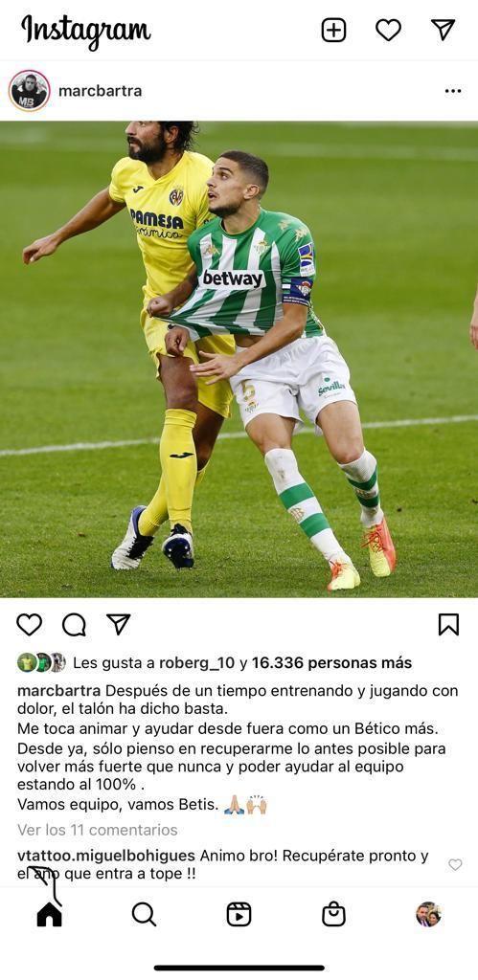
Task: Open Reels tab in bottom bar
Action: click(239, 914)
